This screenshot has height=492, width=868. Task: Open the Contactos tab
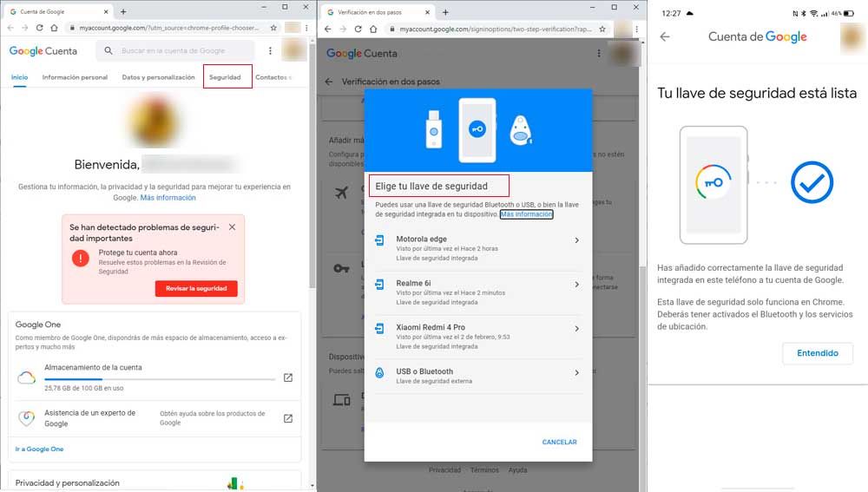[271, 77]
